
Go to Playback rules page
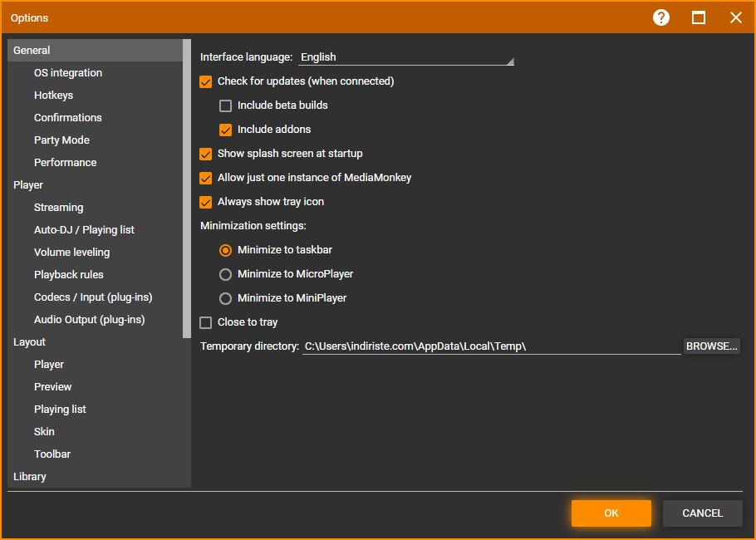(69, 274)
